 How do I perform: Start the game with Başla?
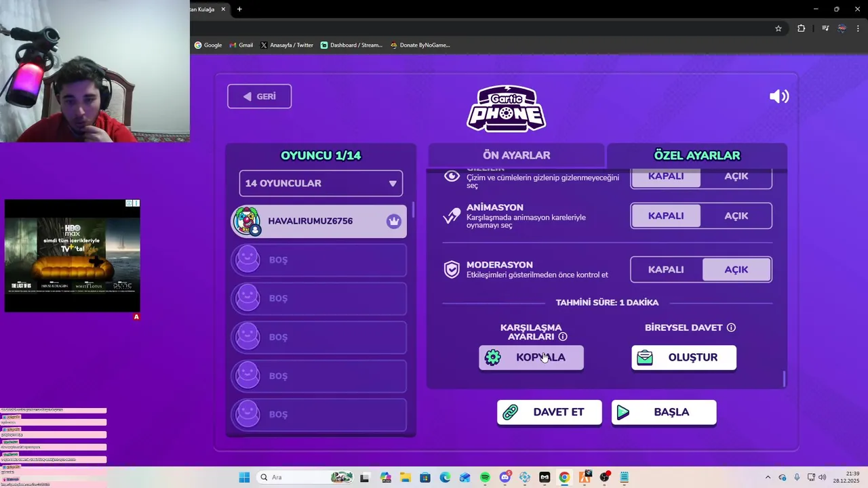[664, 412]
